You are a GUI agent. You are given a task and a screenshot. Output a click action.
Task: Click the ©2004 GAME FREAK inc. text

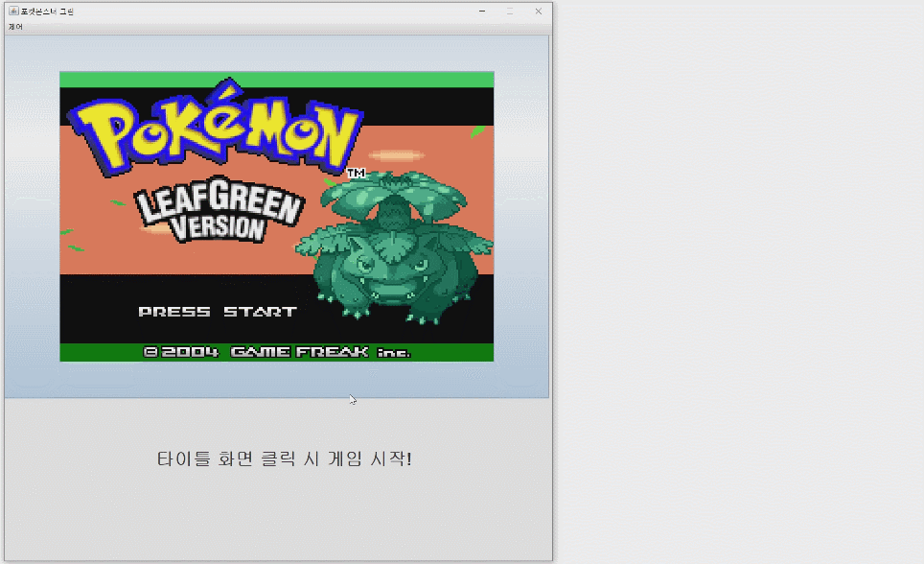(x=277, y=352)
